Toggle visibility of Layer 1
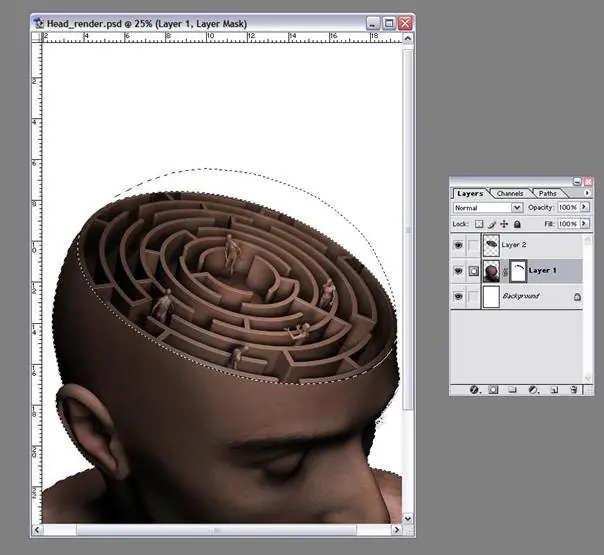Screen dimensions: 604x555 pyautogui.click(x=459, y=270)
